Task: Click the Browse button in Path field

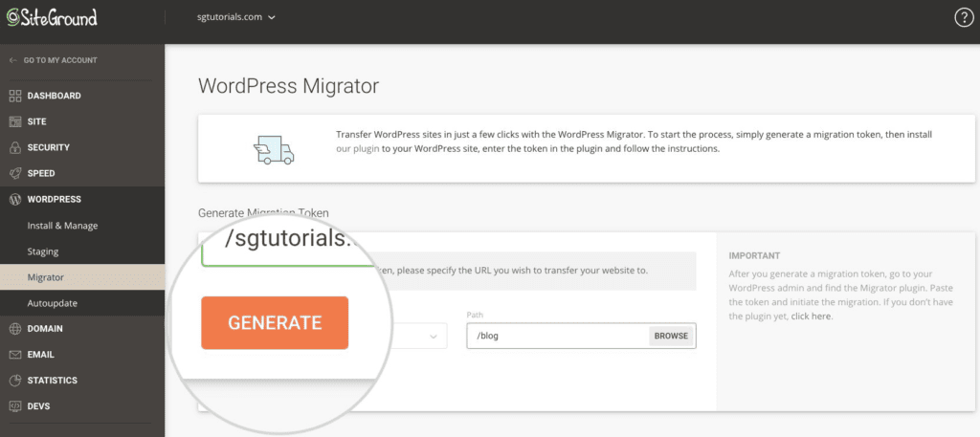Action: pos(671,336)
